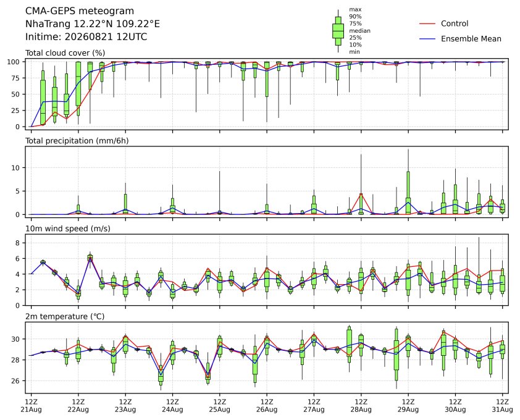
Task: Click the Initime 20260821 12UTC text
Action: (86, 36)
